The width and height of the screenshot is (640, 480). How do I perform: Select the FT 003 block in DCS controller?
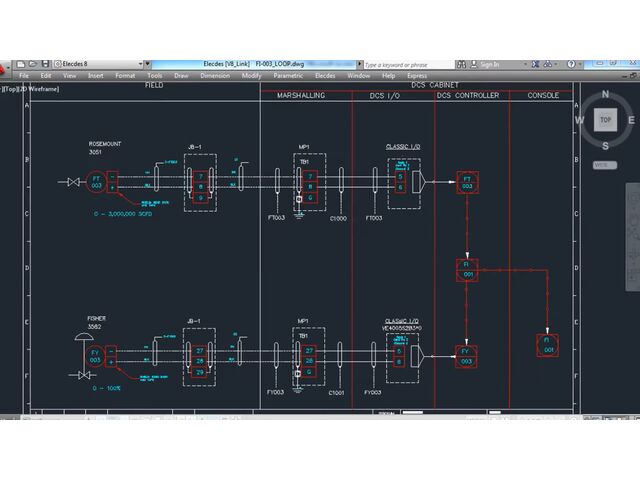pos(466,181)
